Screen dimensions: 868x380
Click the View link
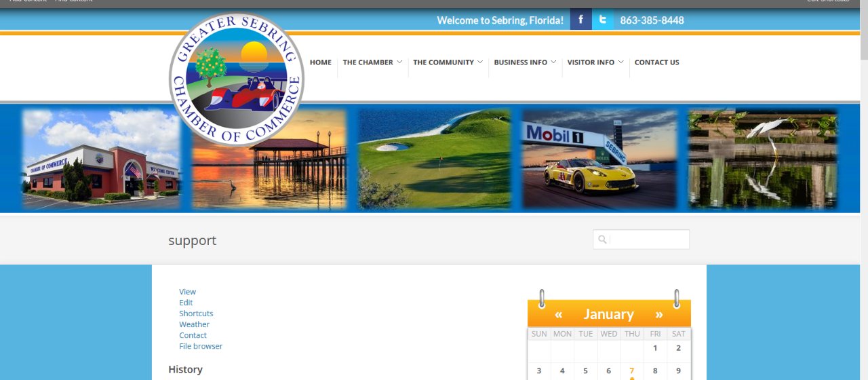[x=187, y=292]
